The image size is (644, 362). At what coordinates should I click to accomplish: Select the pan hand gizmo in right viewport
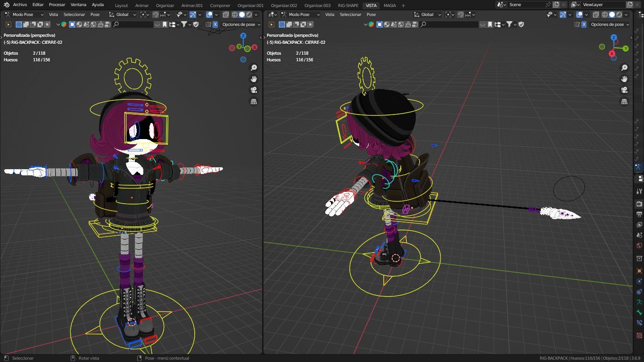[x=624, y=79]
